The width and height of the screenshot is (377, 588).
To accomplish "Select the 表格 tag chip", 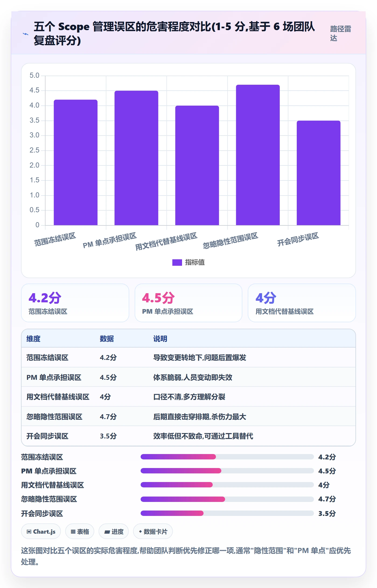I will (x=80, y=532).
